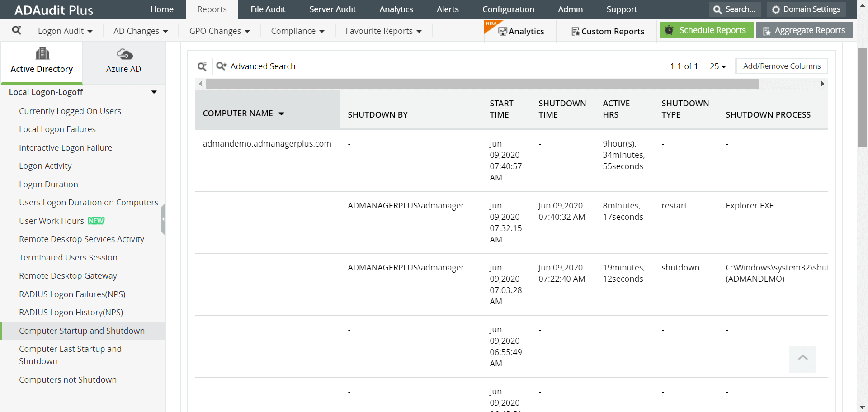868x412 pixels.
Task: Go to the Home tab
Action: (162, 9)
